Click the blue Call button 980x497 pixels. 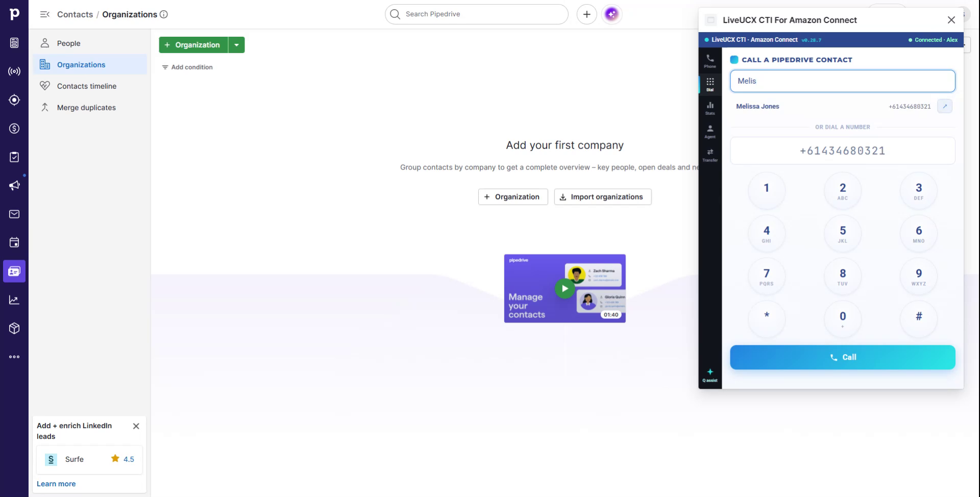pyautogui.click(x=842, y=357)
